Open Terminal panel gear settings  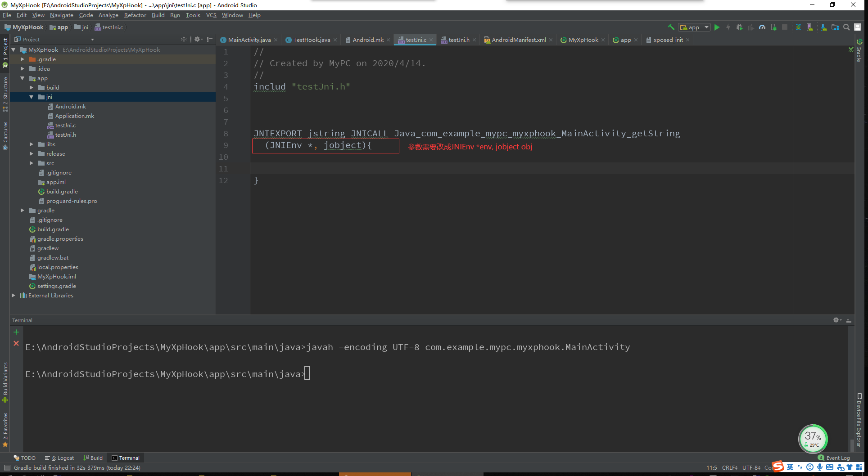(837, 320)
